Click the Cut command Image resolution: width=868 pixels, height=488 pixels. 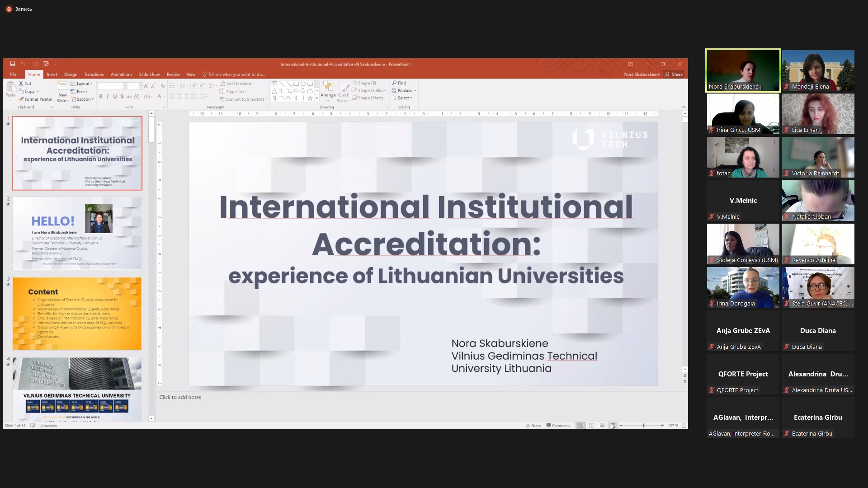pos(25,84)
